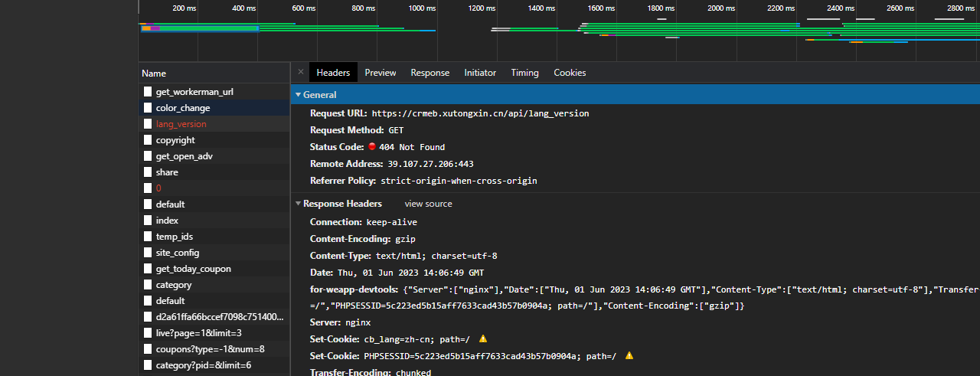Select the temp_ids request
The image size is (980, 376).
coord(214,237)
